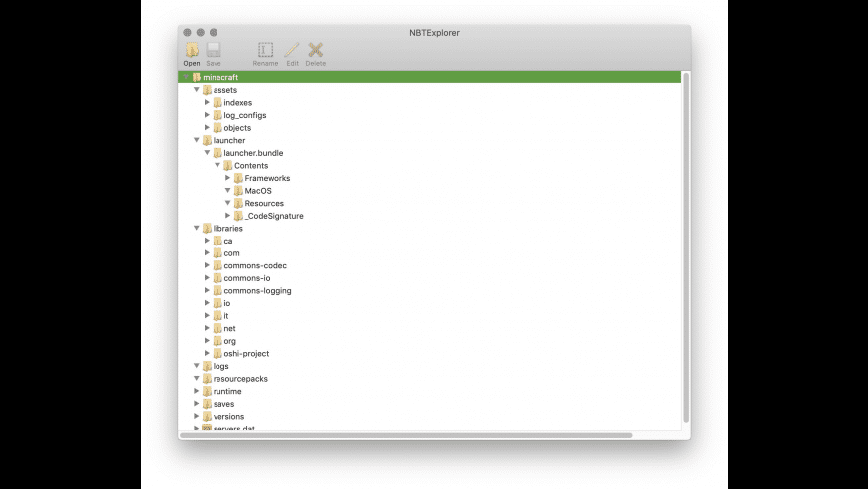Click the folder icon beside indexes
Viewport: 868px width, 489px height.
click(217, 103)
